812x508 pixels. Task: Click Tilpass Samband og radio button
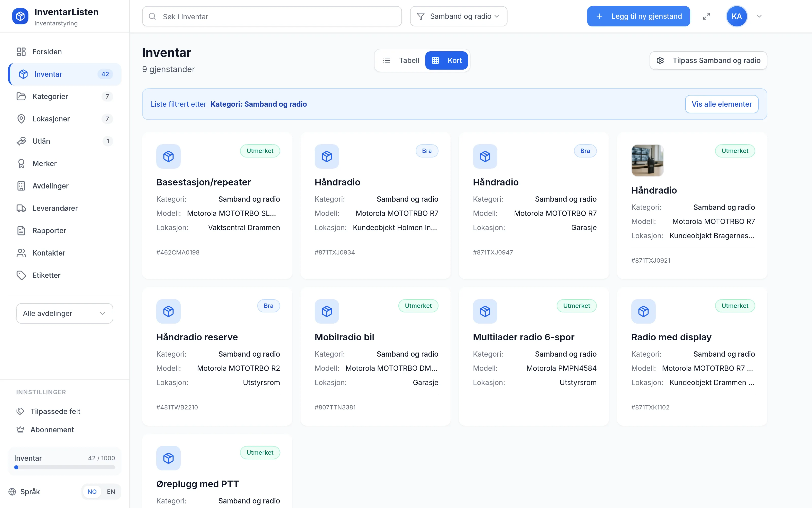708,60
